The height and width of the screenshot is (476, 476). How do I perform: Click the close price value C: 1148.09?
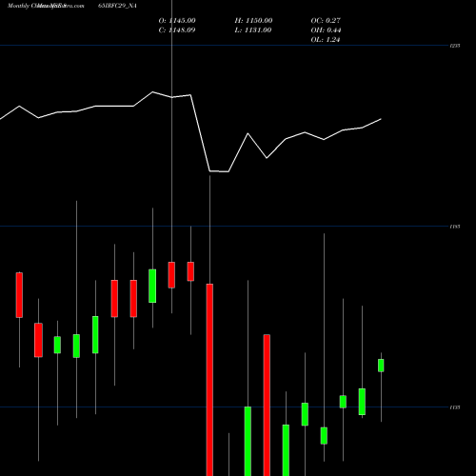(177, 30)
